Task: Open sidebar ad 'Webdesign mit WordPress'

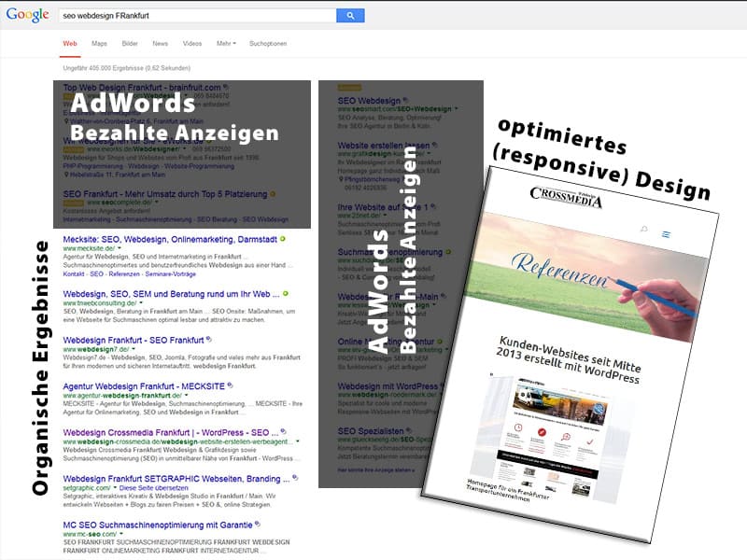Action: point(388,385)
